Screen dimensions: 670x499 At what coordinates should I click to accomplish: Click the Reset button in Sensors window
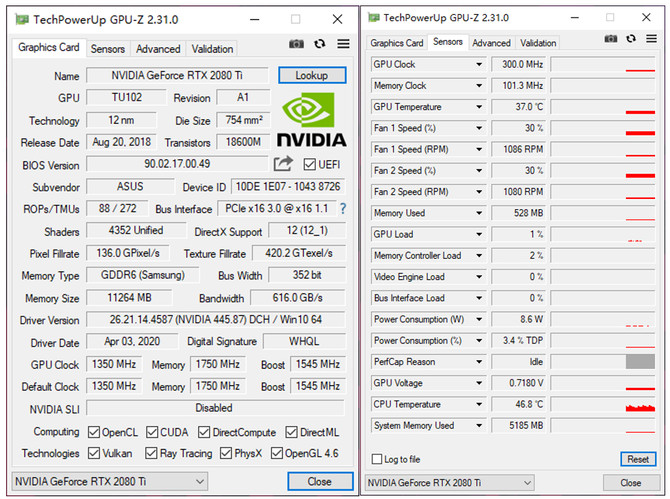[x=637, y=459]
